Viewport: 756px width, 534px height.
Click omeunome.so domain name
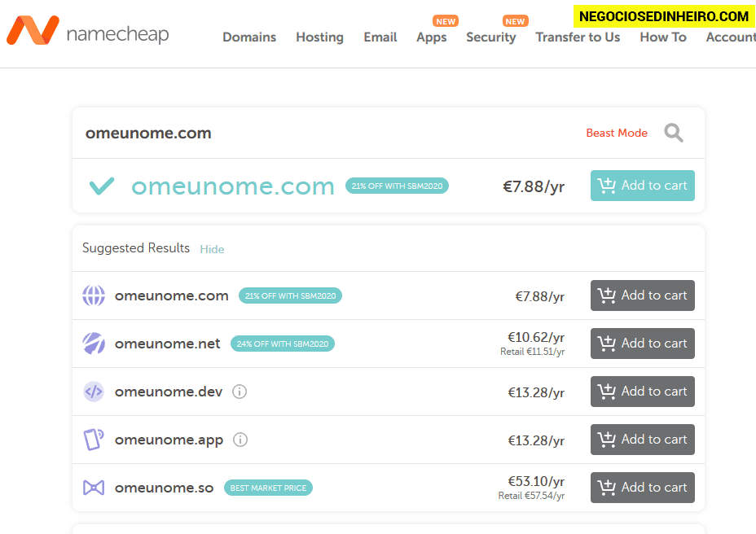click(x=164, y=488)
